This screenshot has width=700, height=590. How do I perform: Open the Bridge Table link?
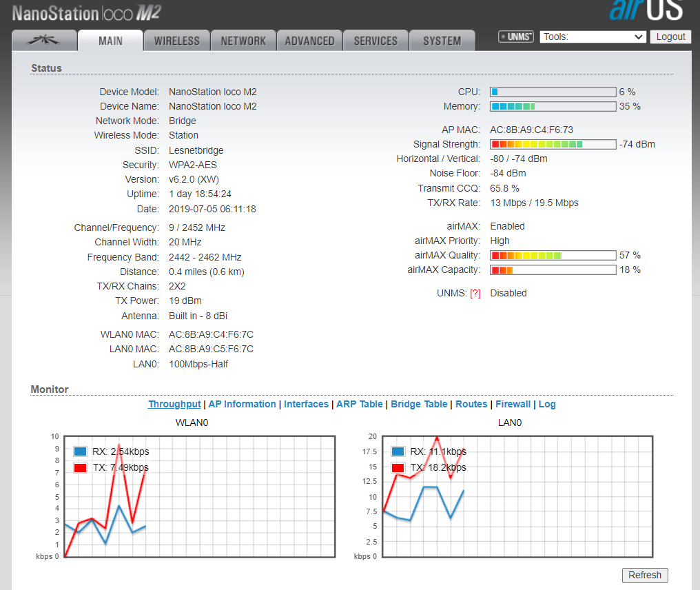coord(419,404)
